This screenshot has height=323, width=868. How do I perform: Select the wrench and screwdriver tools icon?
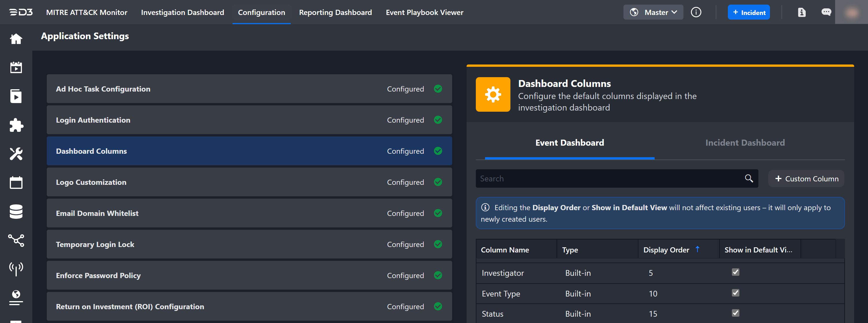[16, 154]
